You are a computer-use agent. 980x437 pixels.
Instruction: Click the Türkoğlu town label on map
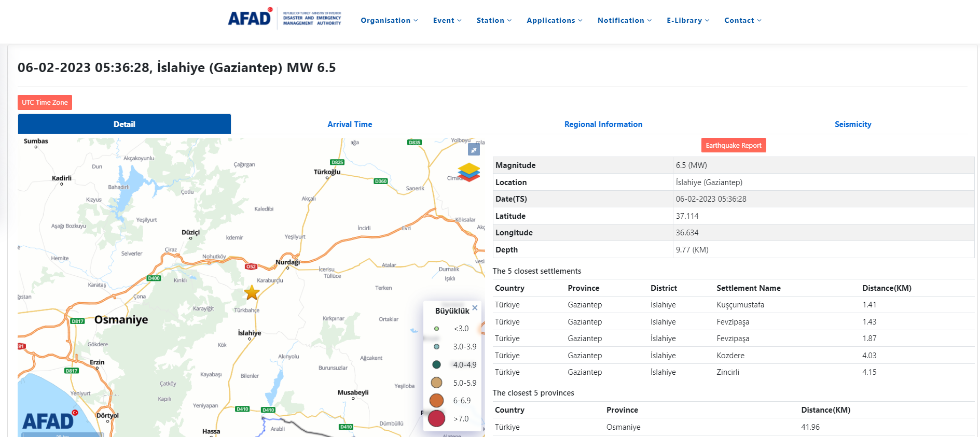[327, 172]
